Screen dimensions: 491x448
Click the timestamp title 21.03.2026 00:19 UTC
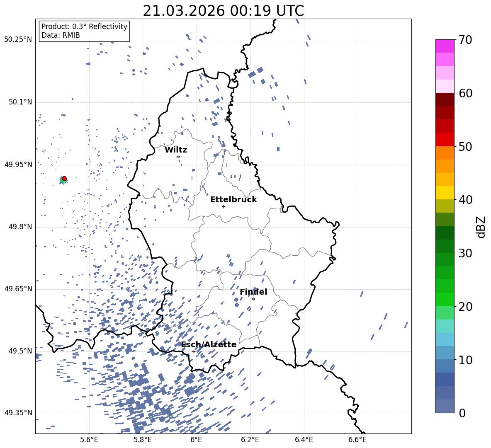[224, 11]
